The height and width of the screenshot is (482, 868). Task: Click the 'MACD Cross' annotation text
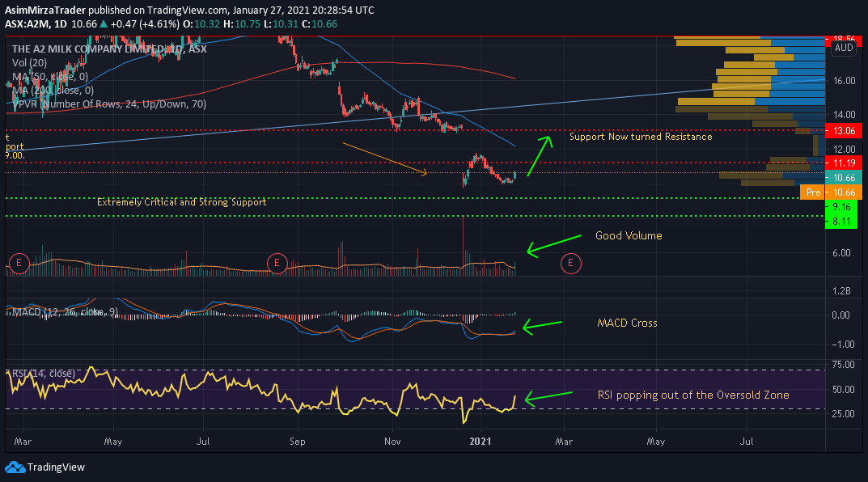(627, 323)
